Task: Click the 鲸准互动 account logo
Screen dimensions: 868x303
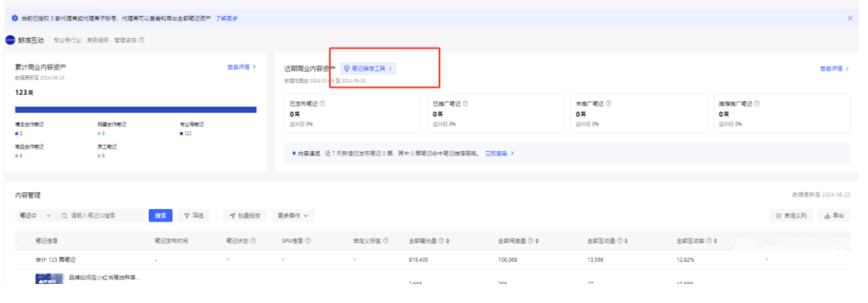Action: click(10, 40)
